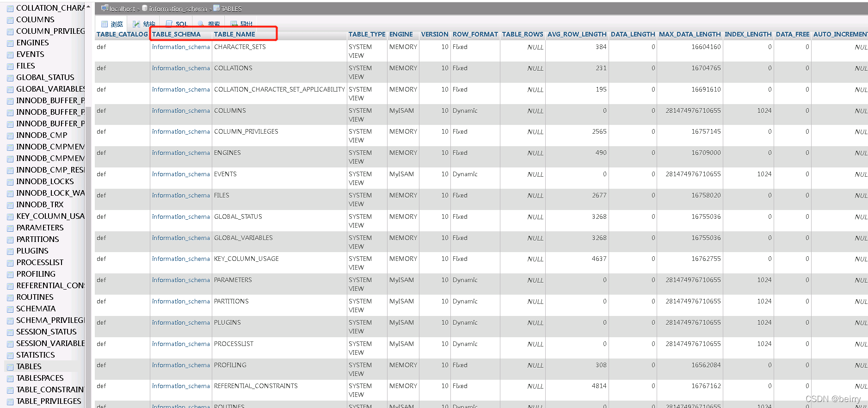Open information_schema link in CHARACTER_SETS row
Screen dimensions: 868x408
[181, 47]
